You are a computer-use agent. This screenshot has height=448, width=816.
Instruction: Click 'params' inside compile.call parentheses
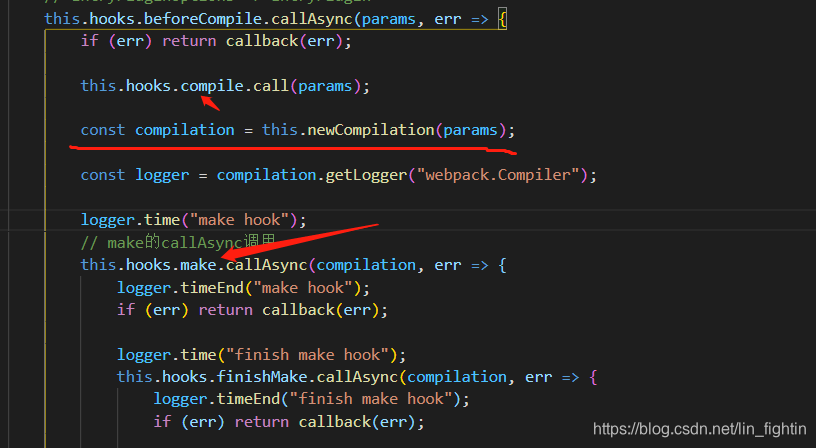pos(325,86)
